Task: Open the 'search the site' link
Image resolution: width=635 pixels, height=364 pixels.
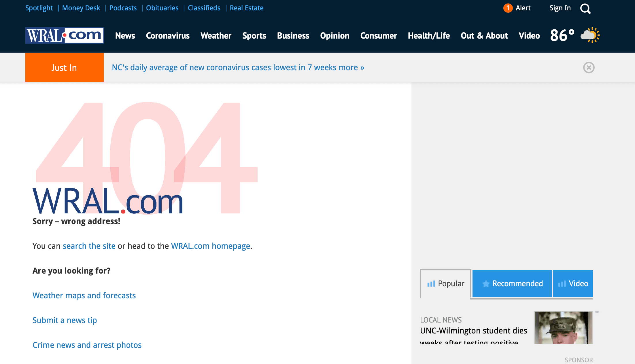Action: pos(89,246)
